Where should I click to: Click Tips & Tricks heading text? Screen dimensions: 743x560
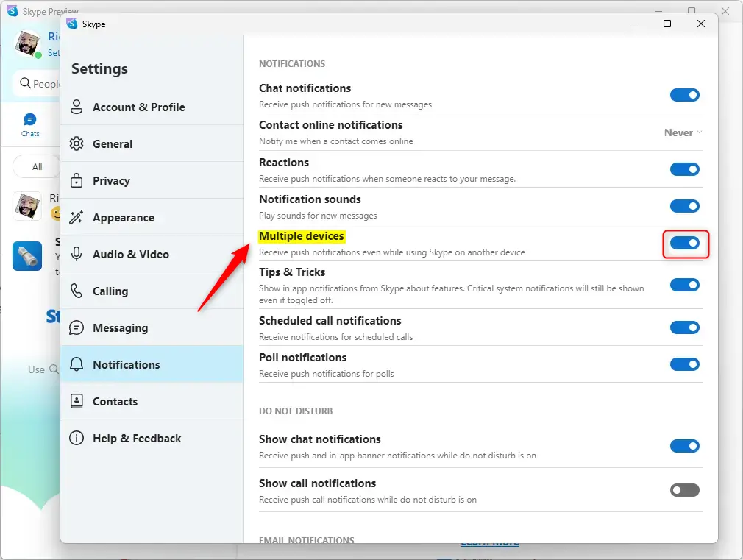pyautogui.click(x=292, y=272)
